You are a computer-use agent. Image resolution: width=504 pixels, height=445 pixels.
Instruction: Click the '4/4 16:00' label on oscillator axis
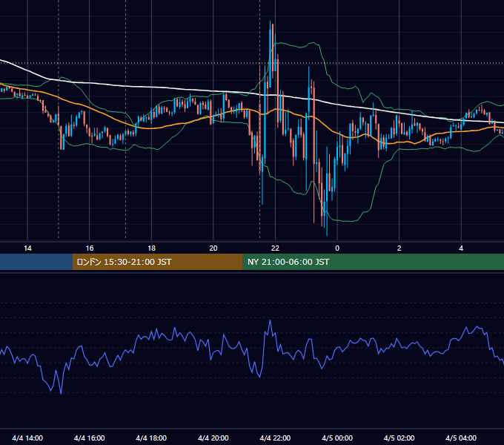click(90, 438)
